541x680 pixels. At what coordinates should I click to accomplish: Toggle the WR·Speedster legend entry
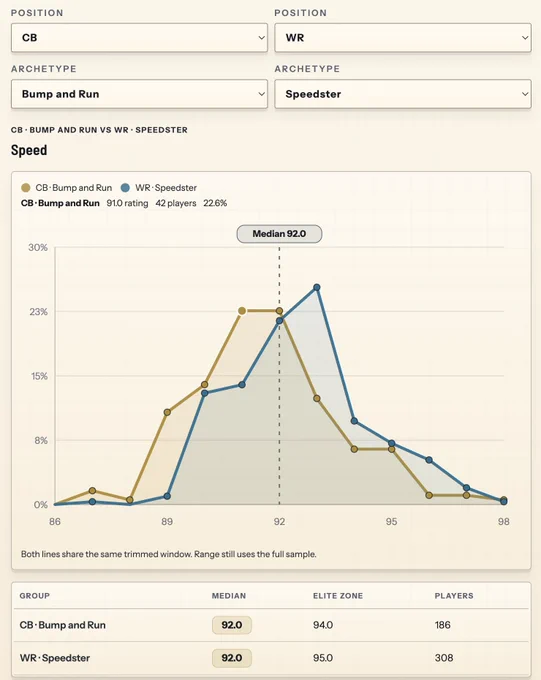click(x=159, y=188)
